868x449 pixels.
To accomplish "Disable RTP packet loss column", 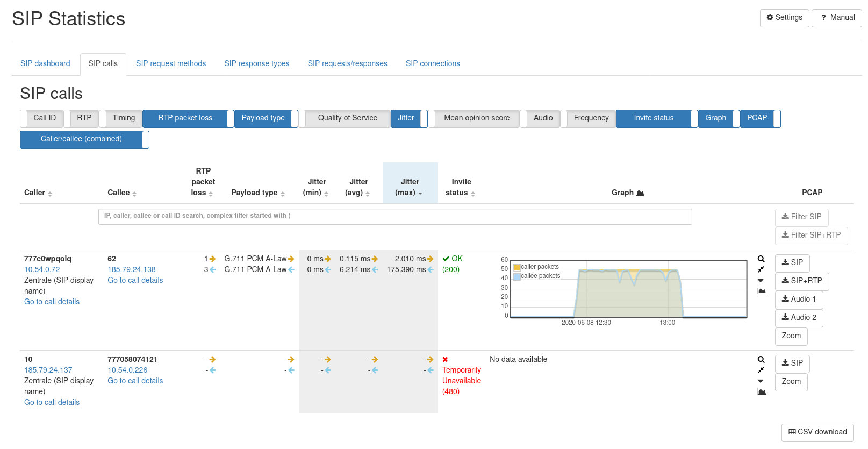I will pyautogui.click(x=188, y=118).
